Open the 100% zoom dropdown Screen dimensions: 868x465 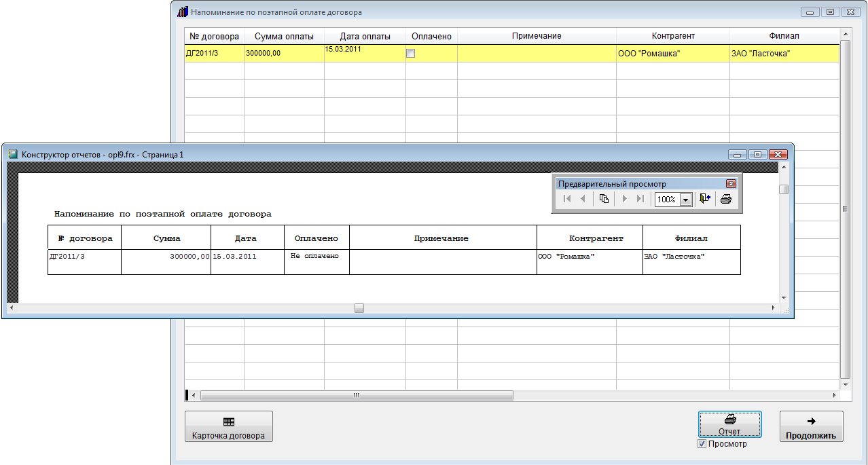click(x=685, y=200)
